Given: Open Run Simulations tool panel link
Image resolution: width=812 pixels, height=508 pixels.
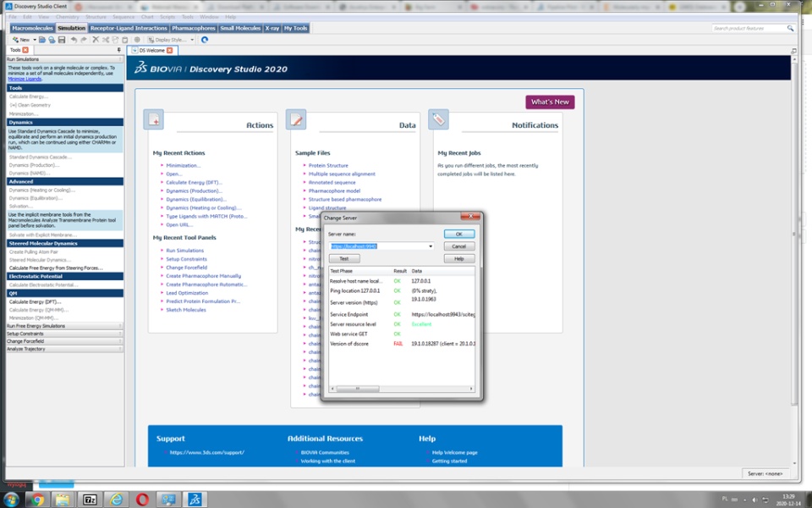Looking at the screenshot, I should point(185,251).
